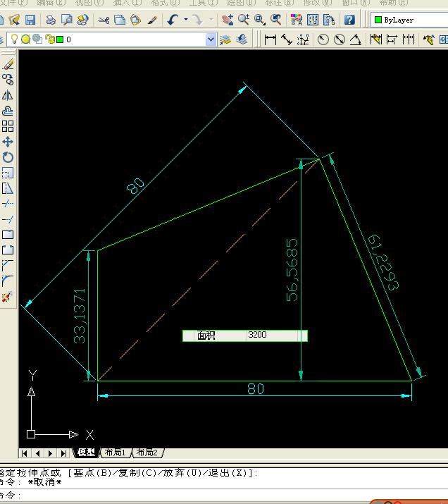Select Radius Dimension tool
Screen dimensions: 448x504
pos(323,39)
